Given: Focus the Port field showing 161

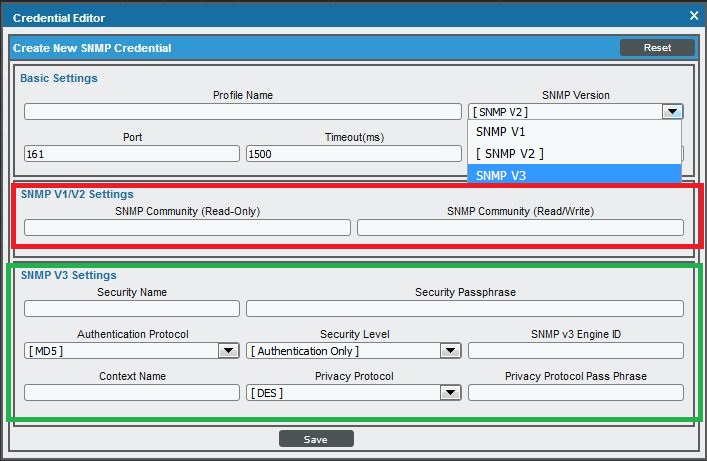Looking at the screenshot, I should tap(132, 154).
